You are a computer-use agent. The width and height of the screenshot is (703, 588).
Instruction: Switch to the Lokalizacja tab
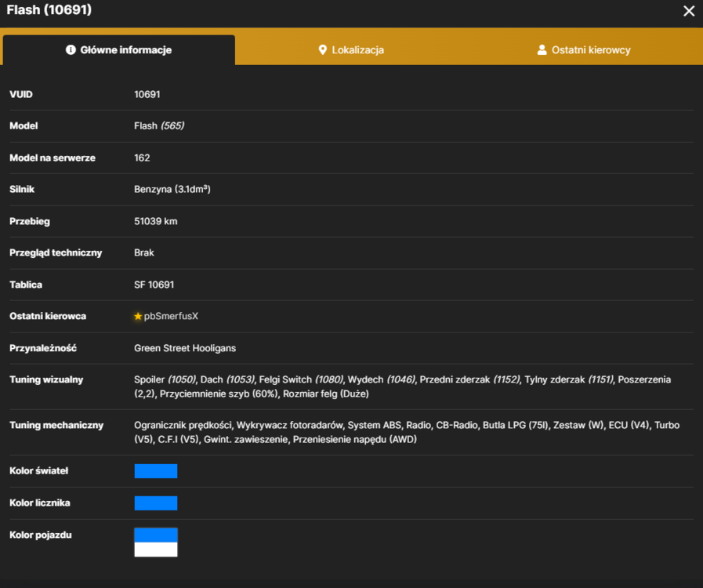tap(351, 50)
